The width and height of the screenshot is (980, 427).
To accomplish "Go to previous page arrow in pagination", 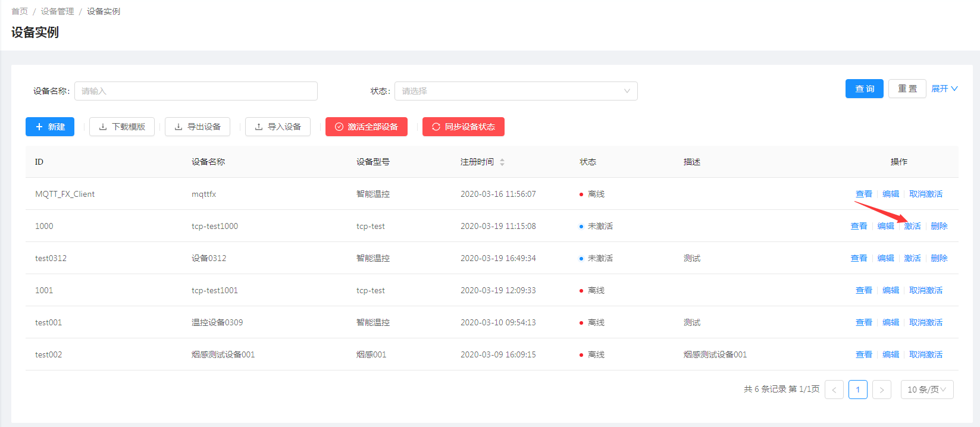I will coord(834,390).
